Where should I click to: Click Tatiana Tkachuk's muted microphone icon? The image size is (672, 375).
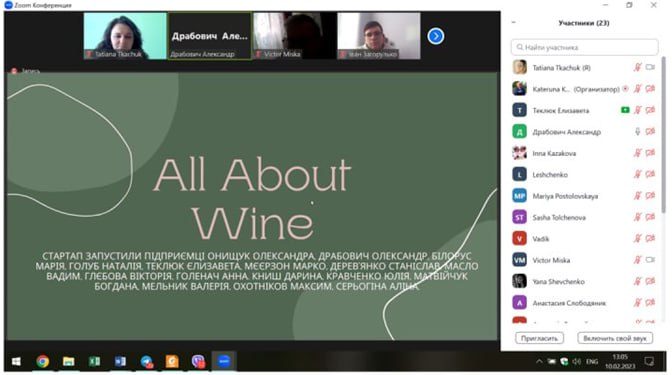click(638, 67)
